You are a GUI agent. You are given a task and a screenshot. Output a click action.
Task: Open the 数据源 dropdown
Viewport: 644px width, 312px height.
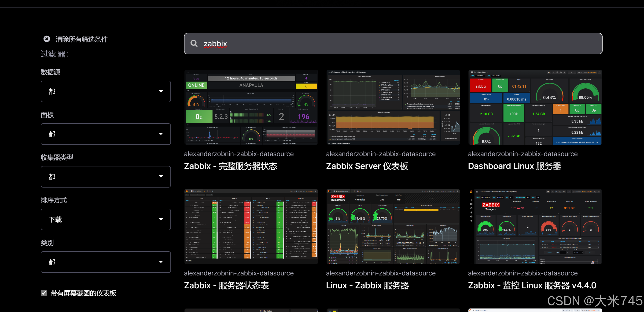(106, 91)
